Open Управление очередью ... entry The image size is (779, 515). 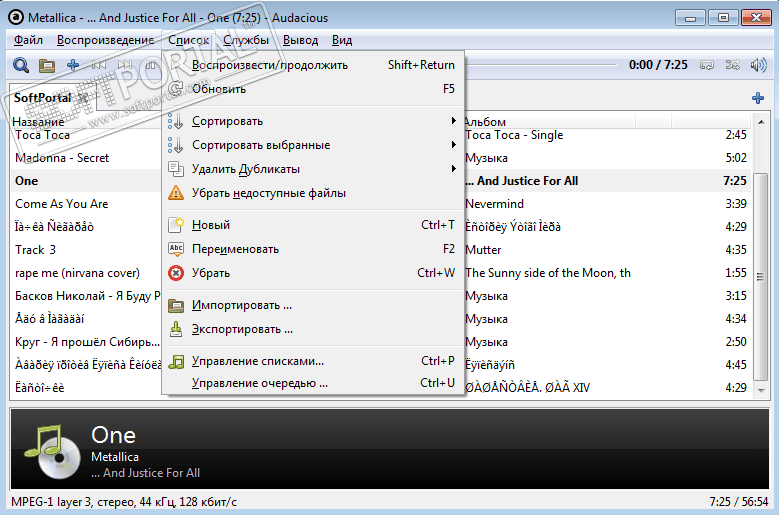(313, 383)
